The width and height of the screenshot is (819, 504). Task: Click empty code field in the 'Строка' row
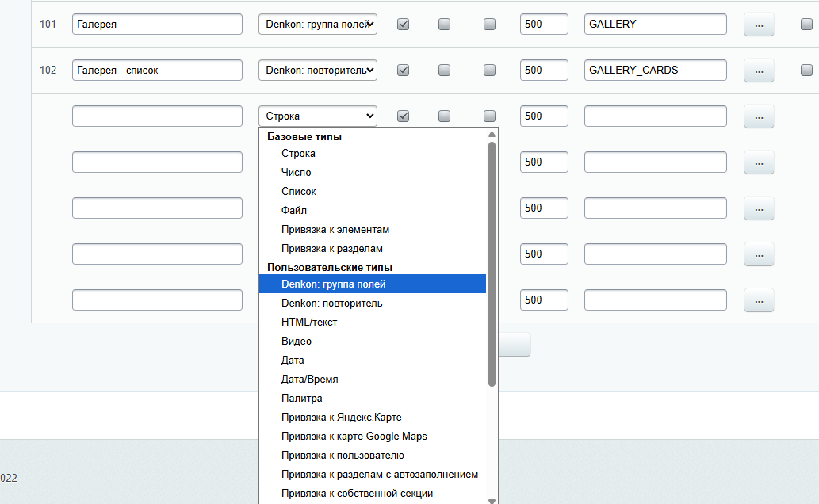click(656, 116)
